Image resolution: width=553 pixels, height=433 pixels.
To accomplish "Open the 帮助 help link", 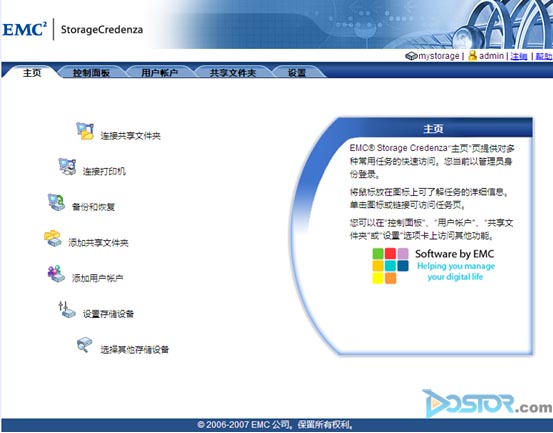I will pyautogui.click(x=544, y=56).
